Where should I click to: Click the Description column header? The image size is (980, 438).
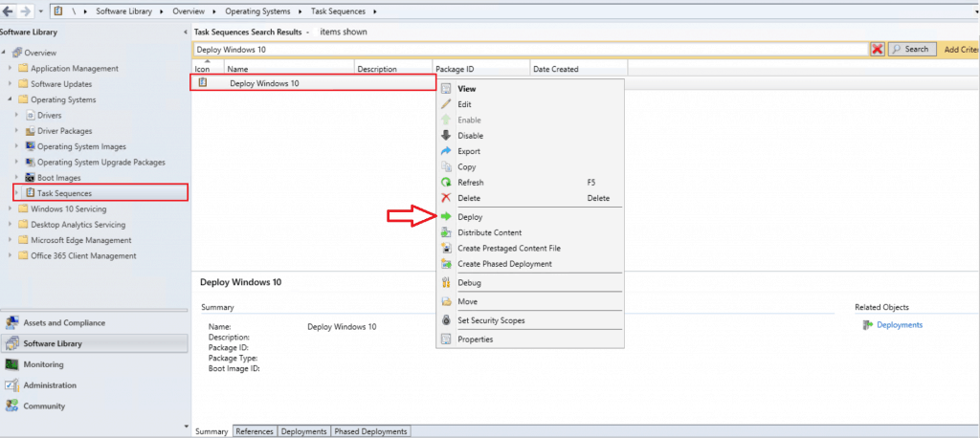point(393,69)
